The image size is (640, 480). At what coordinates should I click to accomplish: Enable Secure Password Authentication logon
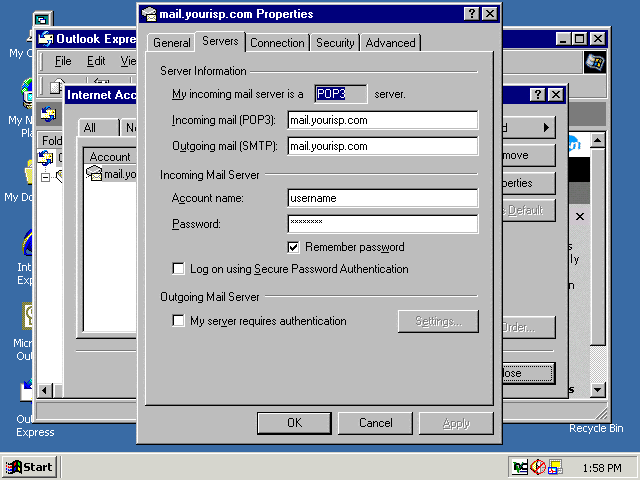178,269
